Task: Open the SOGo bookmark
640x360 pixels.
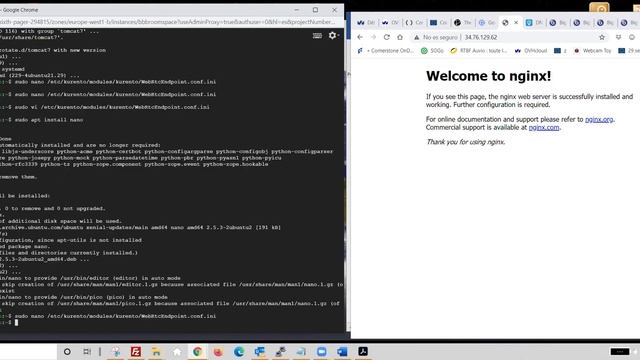Action: pos(432,51)
